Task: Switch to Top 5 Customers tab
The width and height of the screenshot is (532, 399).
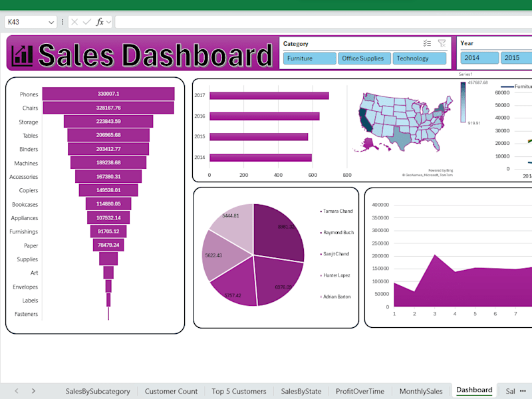Action: [239, 391]
